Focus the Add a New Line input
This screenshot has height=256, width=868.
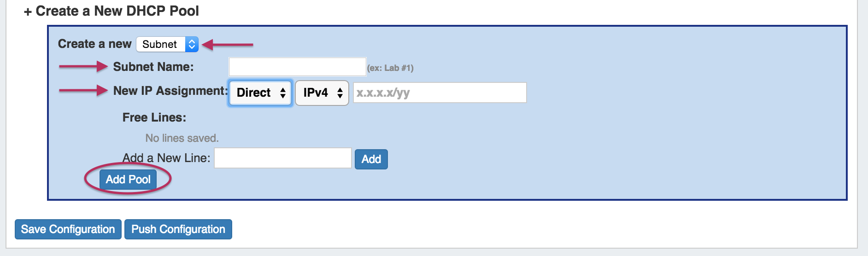282,158
